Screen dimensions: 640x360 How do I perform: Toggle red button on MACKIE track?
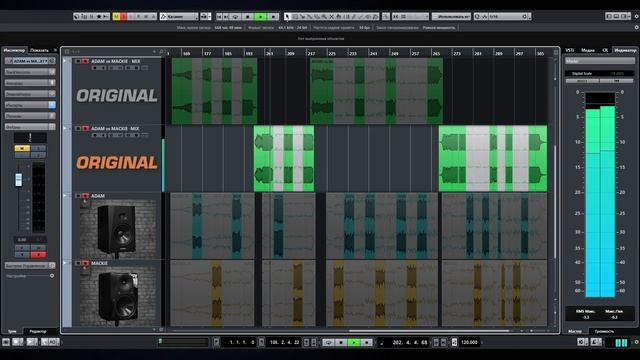[x=85, y=263]
